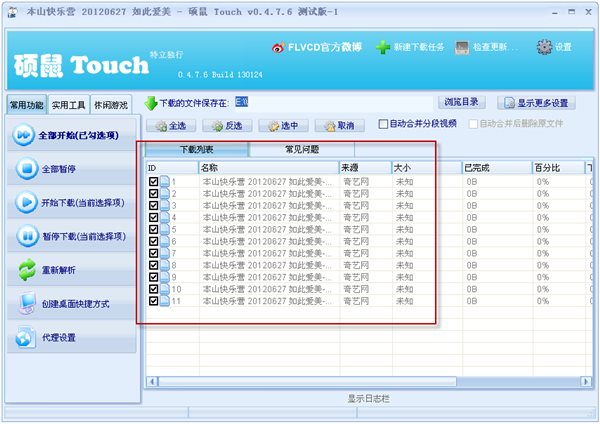Image resolution: width=600 pixels, height=424 pixels.
Task: Open 设置 gear icon
Action: 544,47
